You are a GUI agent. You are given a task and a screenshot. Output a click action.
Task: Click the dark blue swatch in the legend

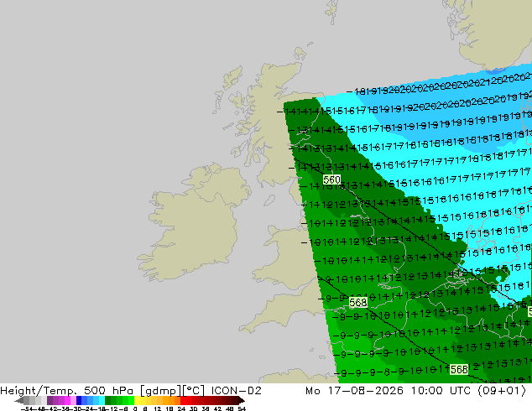79,400
